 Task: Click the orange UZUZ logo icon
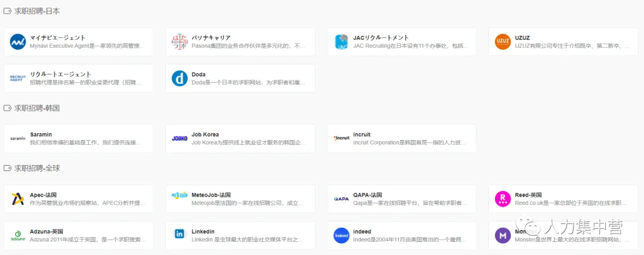click(503, 42)
